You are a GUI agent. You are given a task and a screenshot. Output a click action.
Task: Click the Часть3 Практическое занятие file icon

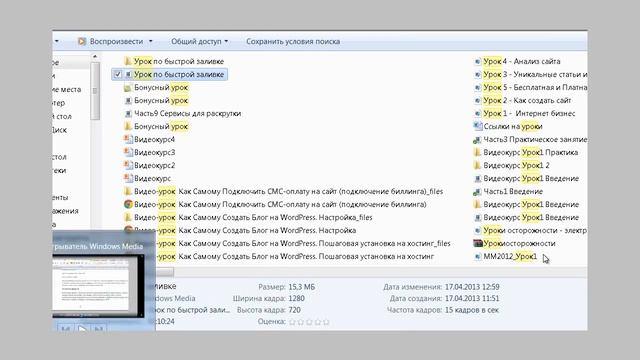pos(477,140)
